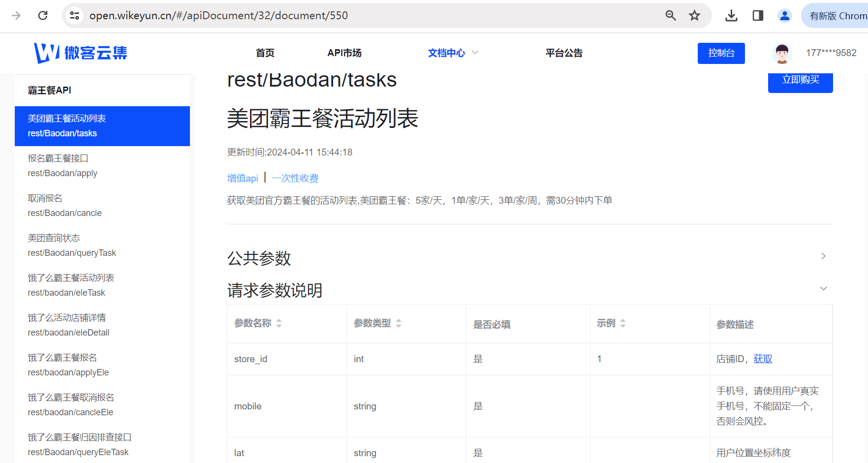Open 饿了么霸王餐活动列表 sidebar item
The width and height of the screenshot is (868, 463).
(x=102, y=285)
